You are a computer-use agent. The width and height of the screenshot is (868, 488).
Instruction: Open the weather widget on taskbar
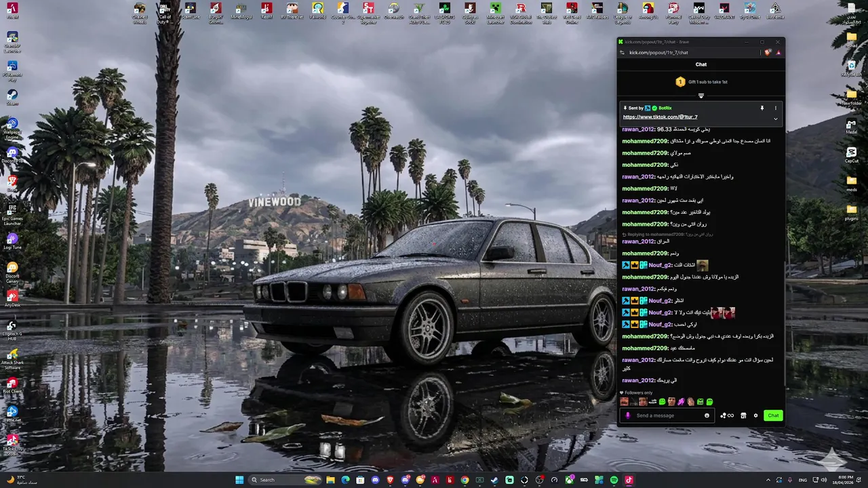22,480
